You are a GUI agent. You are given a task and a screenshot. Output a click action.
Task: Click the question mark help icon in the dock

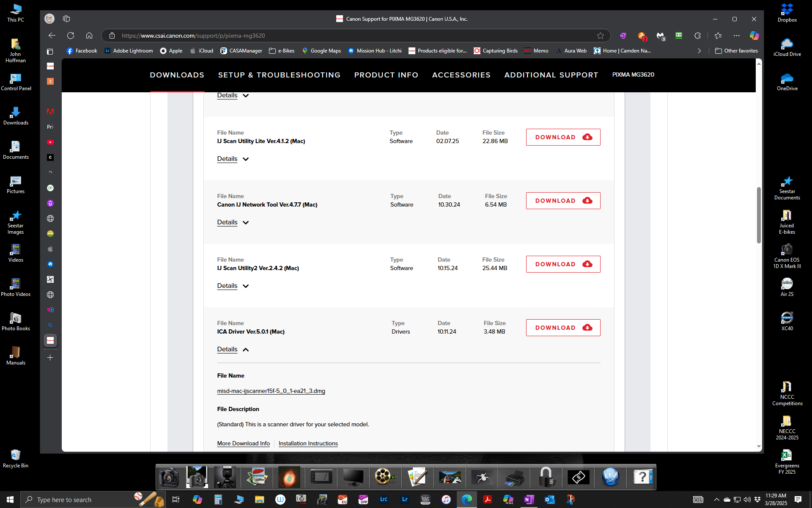point(642,477)
